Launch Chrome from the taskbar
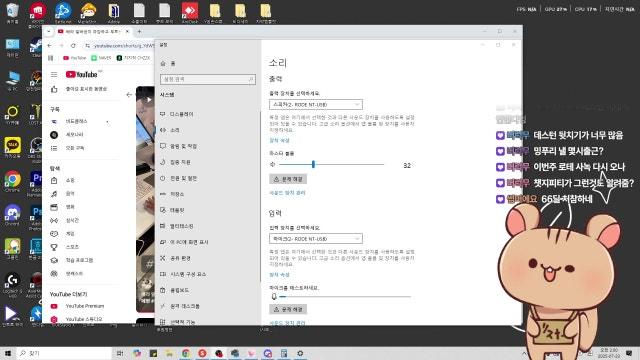Image resolution: width=640 pixels, height=360 pixels. point(186,353)
